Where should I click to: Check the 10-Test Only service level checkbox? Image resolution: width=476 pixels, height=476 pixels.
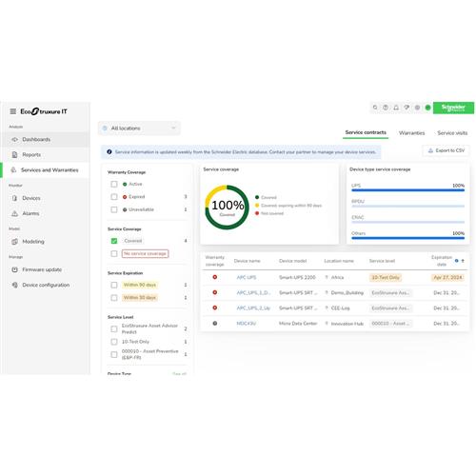click(114, 342)
